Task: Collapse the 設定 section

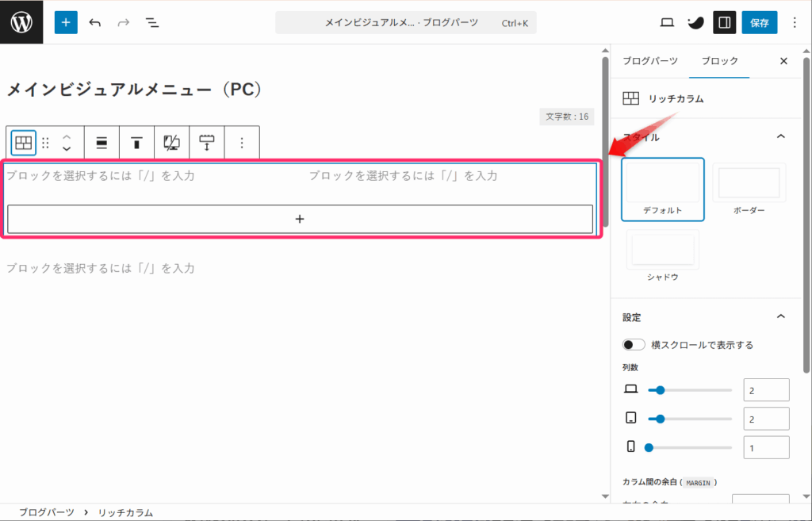Action: point(781,316)
